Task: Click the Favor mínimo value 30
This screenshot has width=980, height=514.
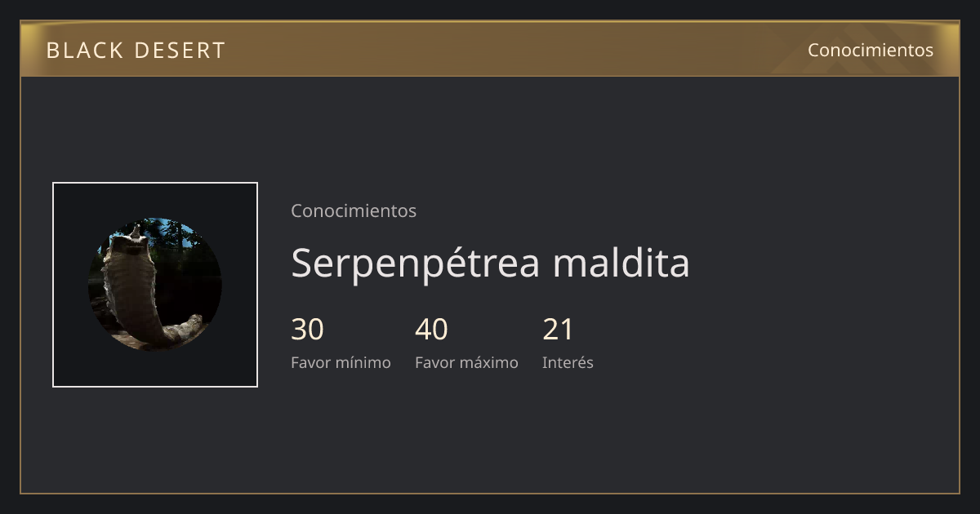Action: point(308,330)
